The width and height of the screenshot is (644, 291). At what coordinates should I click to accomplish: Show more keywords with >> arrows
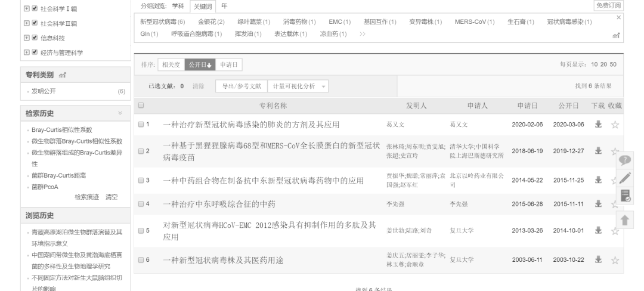coord(363,34)
